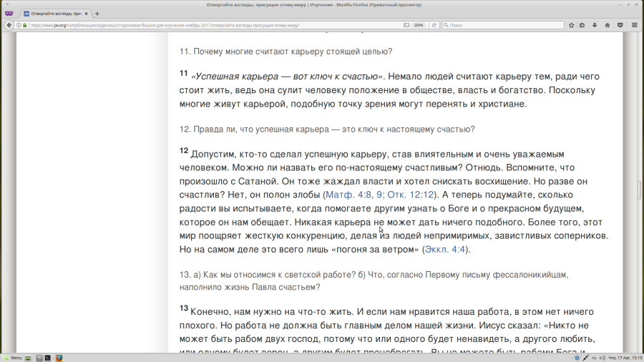Click the private browsing mask icon
644x362 pixels.
pos(9,14)
